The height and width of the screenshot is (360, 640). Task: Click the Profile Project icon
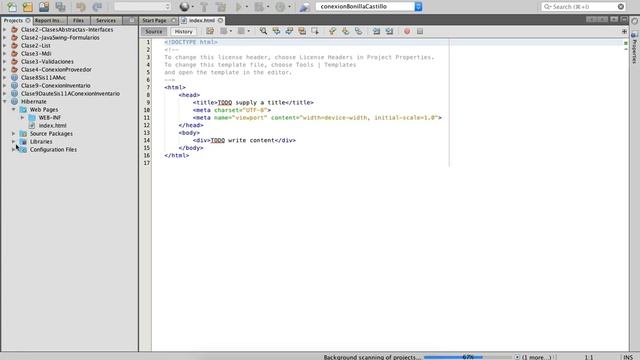280,7
